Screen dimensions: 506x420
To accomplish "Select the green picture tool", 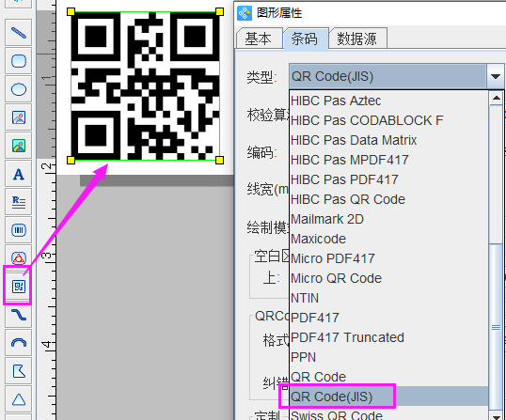I will point(19,146).
